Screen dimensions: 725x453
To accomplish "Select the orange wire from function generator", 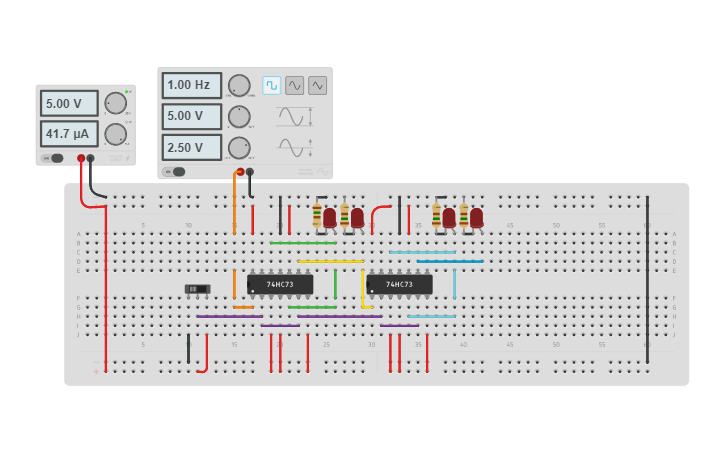I will click(x=234, y=203).
